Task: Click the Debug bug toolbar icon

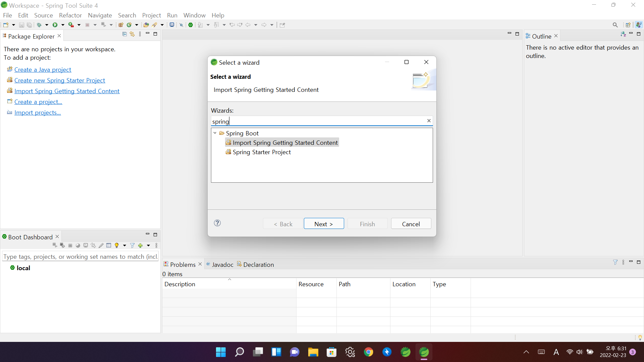Action: (x=39, y=25)
